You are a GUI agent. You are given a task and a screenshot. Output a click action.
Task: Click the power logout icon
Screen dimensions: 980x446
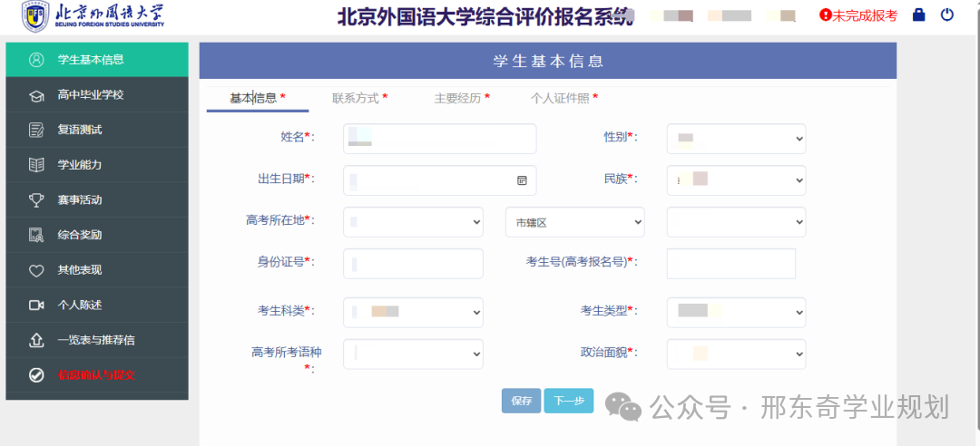pos(947,15)
